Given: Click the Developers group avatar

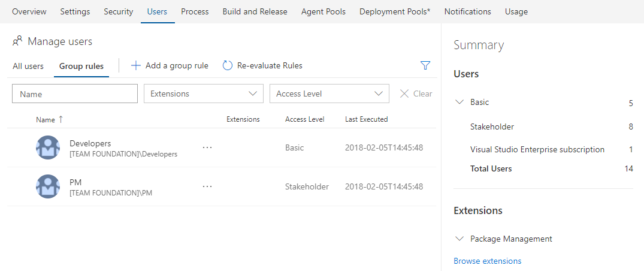Looking at the screenshot, I should pos(48,147).
